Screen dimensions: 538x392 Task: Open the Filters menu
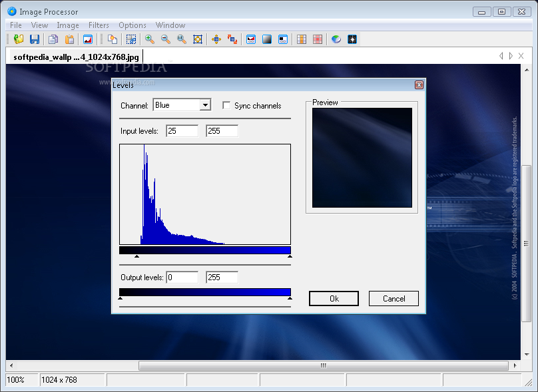(x=99, y=25)
